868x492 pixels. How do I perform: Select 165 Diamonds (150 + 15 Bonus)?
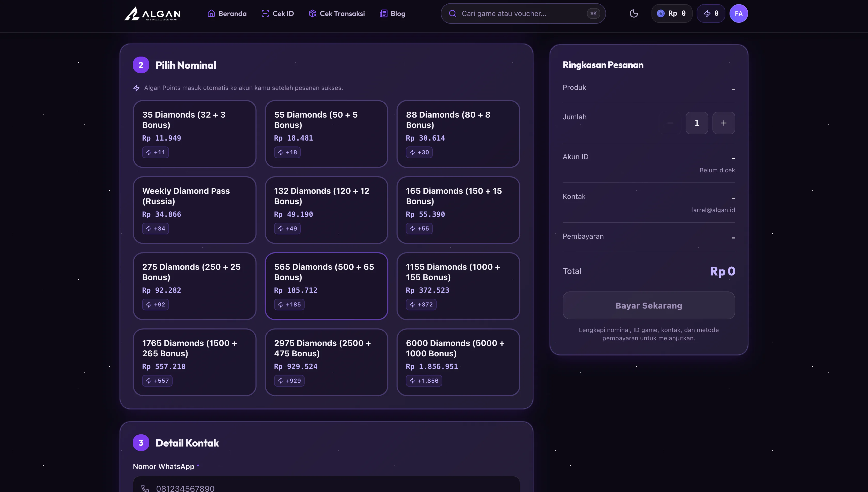point(458,210)
